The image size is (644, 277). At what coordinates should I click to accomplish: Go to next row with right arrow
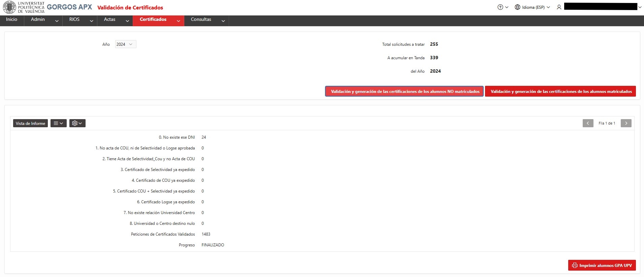pos(626,123)
